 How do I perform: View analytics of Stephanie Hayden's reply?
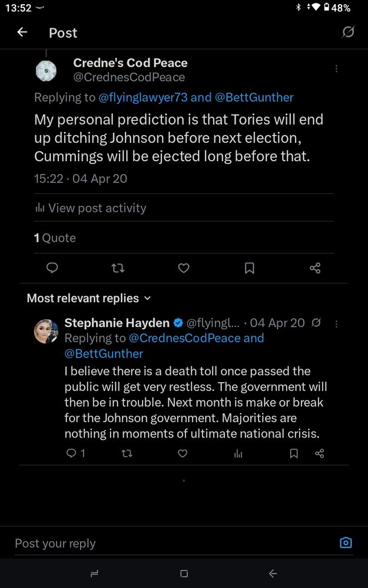pos(238,453)
